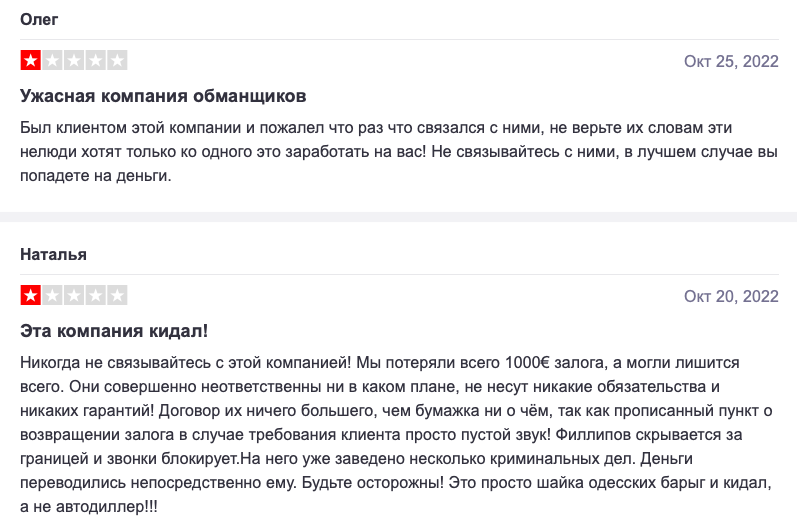This screenshot has width=797, height=528.
Task: Click the second star in Наталья's rating
Action: pyautogui.click(x=52, y=295)
